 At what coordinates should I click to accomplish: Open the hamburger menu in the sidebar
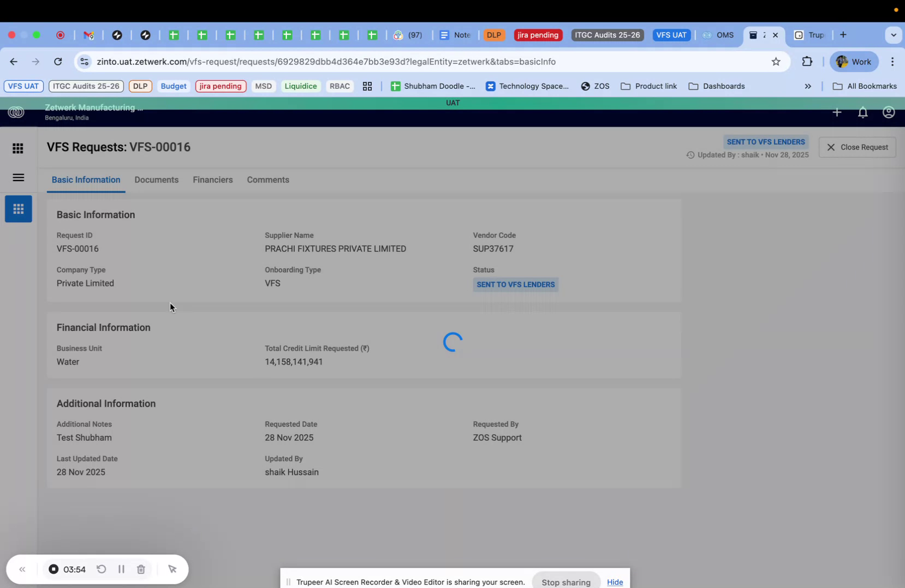point(18,177)
